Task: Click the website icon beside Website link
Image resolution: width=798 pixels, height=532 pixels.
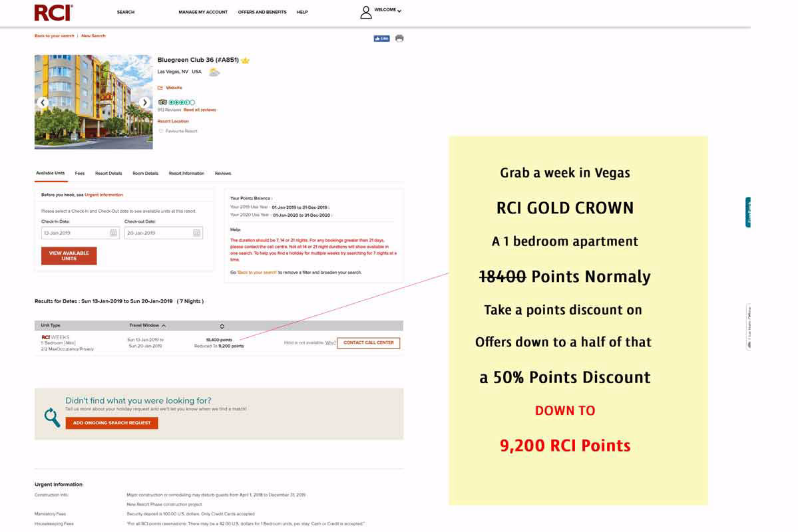Action: (160, 88)
